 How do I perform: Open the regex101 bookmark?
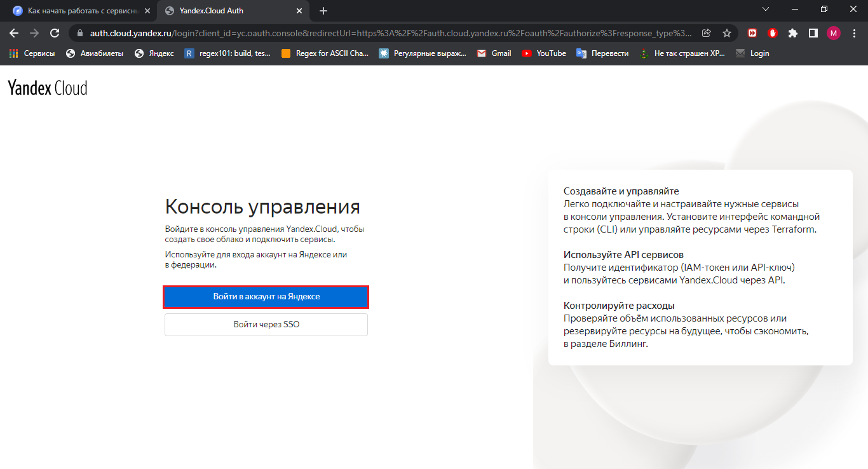[x=227, y=53]
